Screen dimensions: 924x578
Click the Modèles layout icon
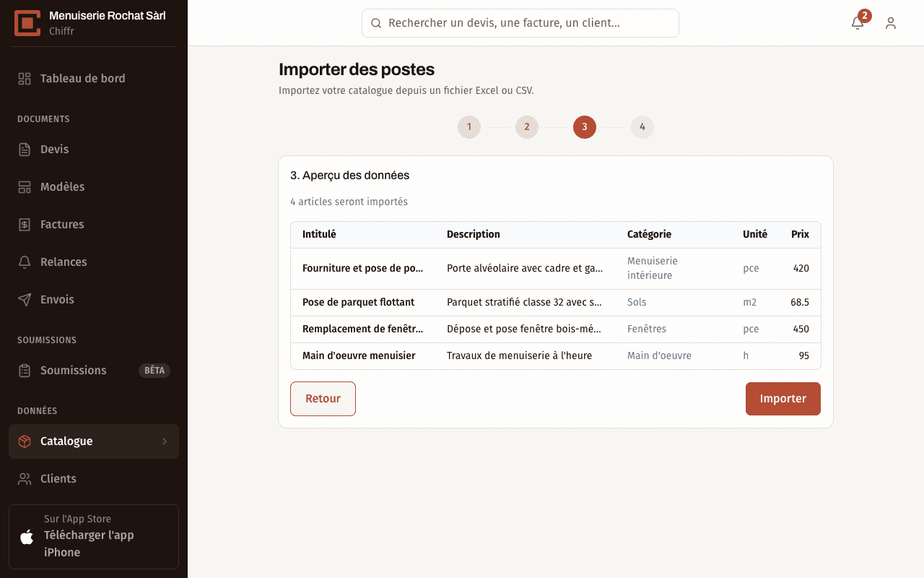[25, 187]
